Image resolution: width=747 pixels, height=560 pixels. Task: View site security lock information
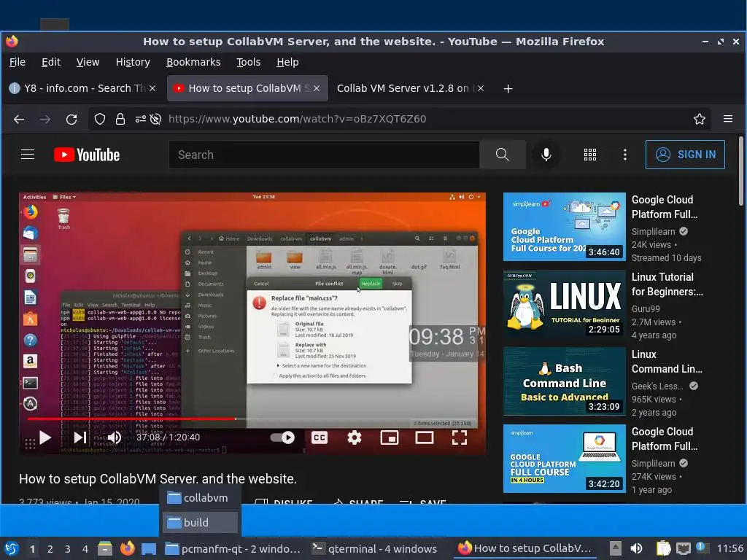click(120, 119)
